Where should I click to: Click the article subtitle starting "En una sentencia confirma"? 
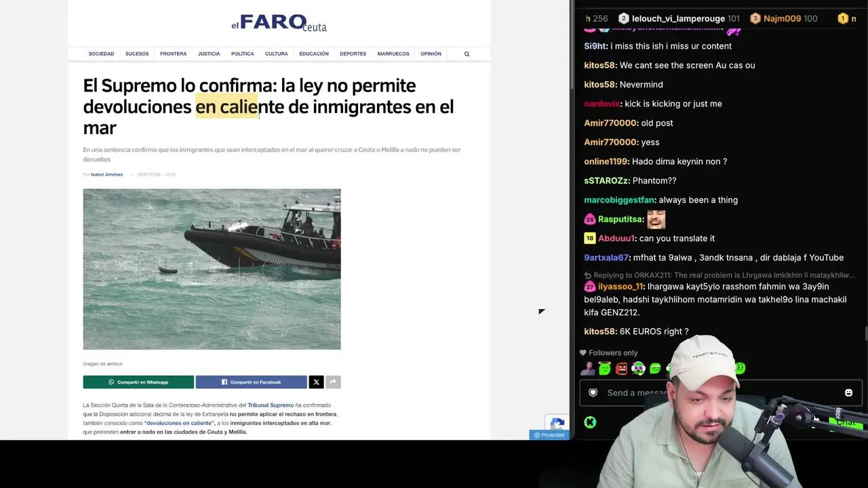pos(272,155)
